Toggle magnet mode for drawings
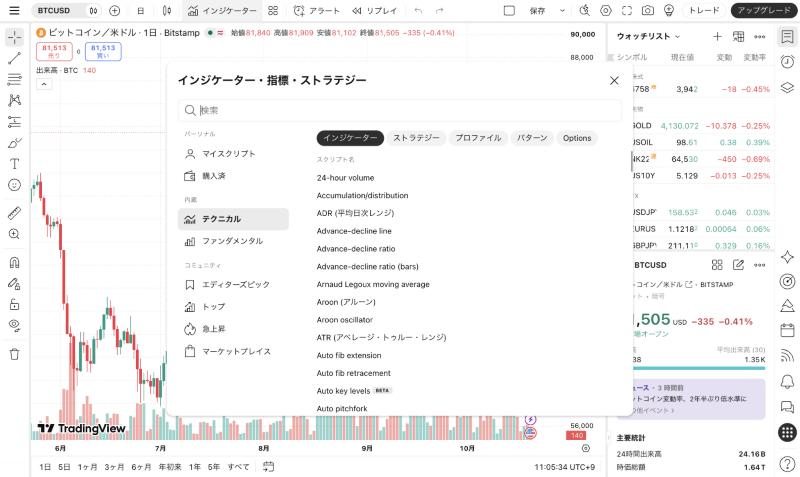800x477 pixels. click(14, 262)
